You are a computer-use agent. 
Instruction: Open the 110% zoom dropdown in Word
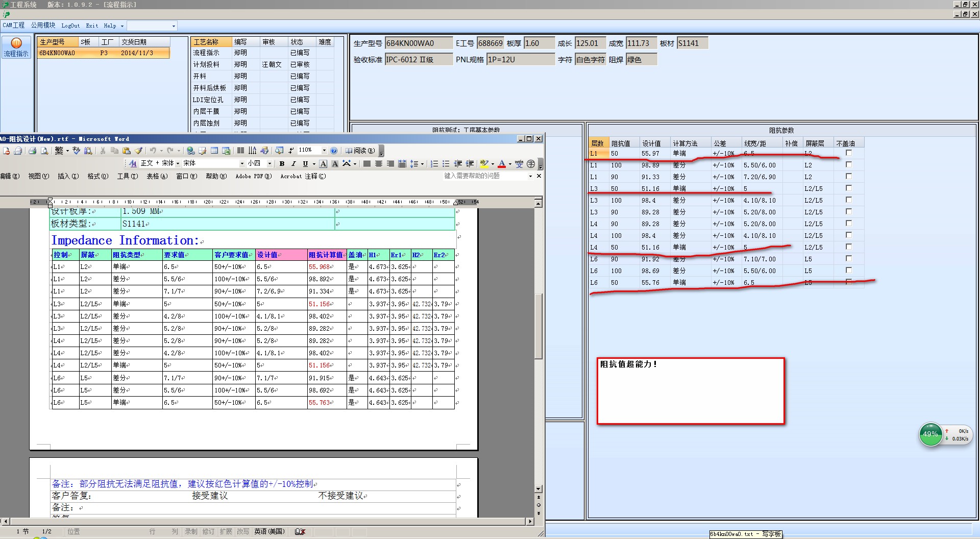pos(324,150)
